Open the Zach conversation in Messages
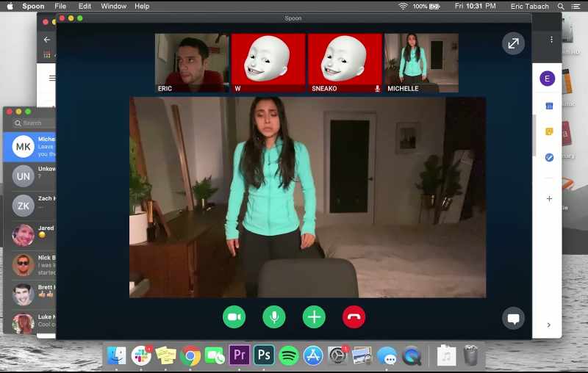 pos(30,206)
